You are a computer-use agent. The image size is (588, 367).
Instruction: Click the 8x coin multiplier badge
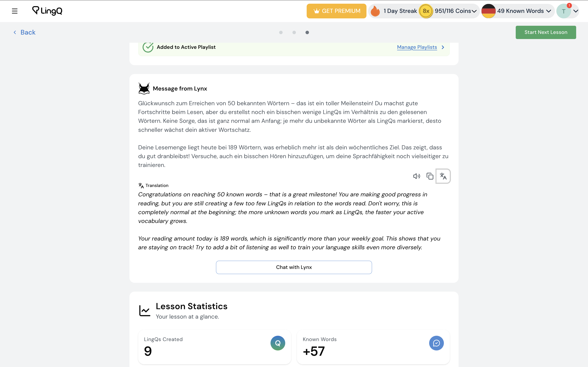point(426,11)
